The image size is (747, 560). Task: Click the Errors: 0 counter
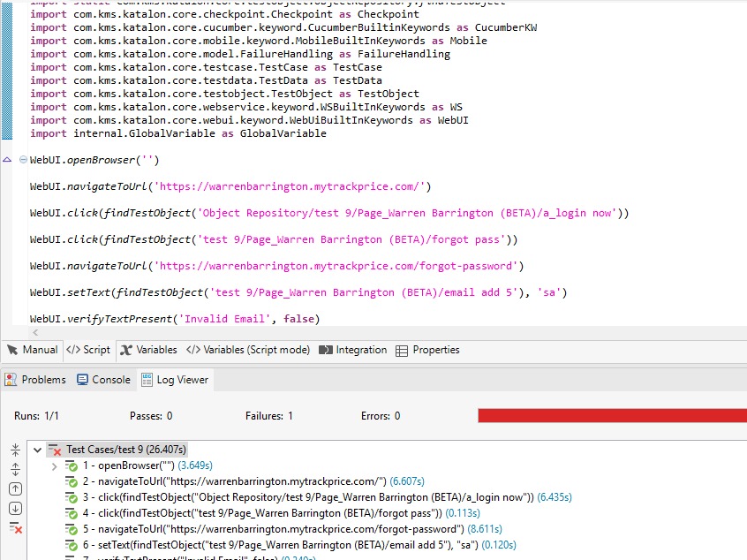click(x=381, y=416)
